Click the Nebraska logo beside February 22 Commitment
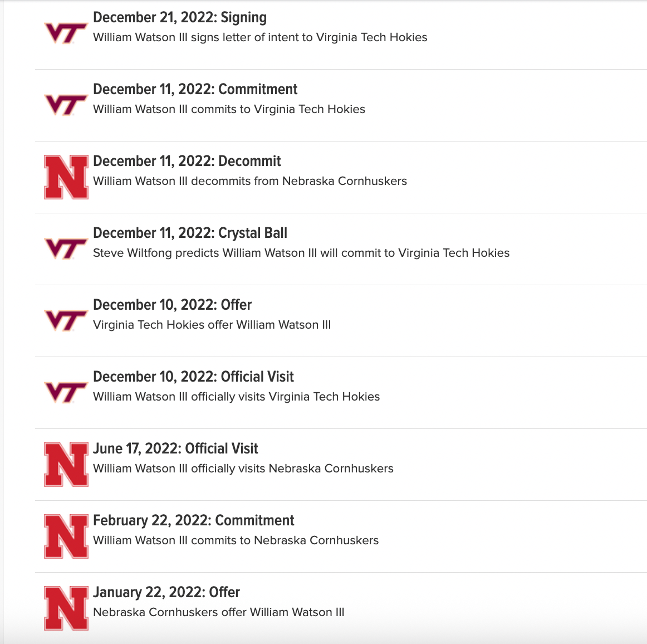This screenshot has width=647, height=644. coord(66,536)
